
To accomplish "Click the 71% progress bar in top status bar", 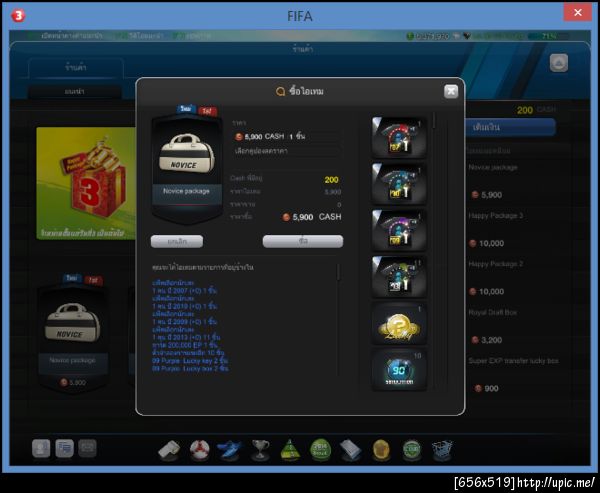I will (x=548, y=36).
